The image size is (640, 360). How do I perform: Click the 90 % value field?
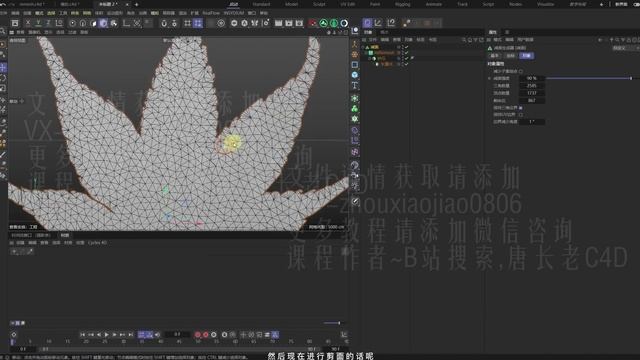(x=531, y=78)
